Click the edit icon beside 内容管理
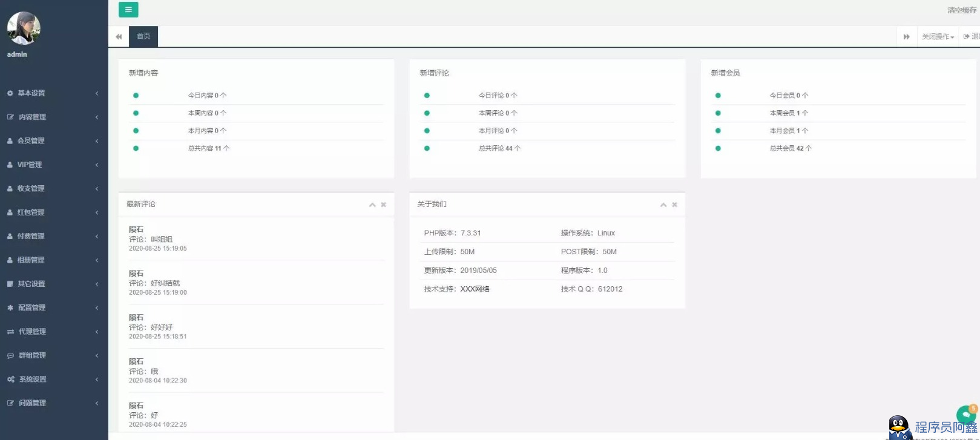Image resolution: width=980 pixels, height=440 pixels. (10, 117)
